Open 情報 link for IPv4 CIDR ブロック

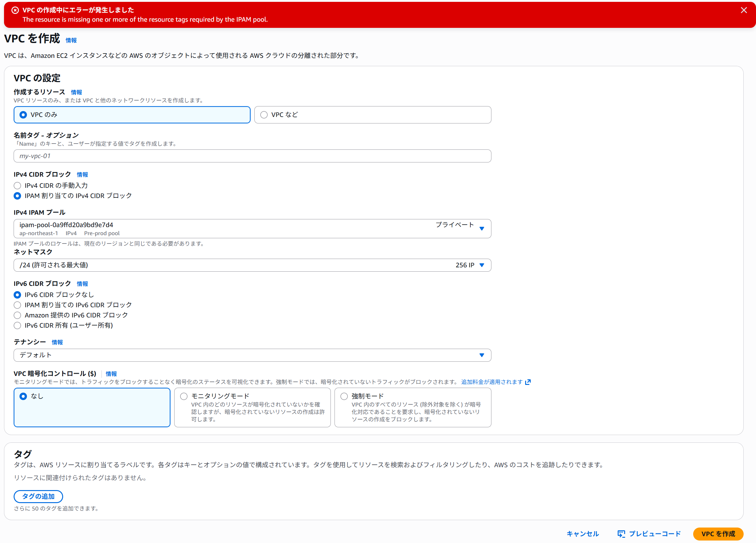[82, 175]
